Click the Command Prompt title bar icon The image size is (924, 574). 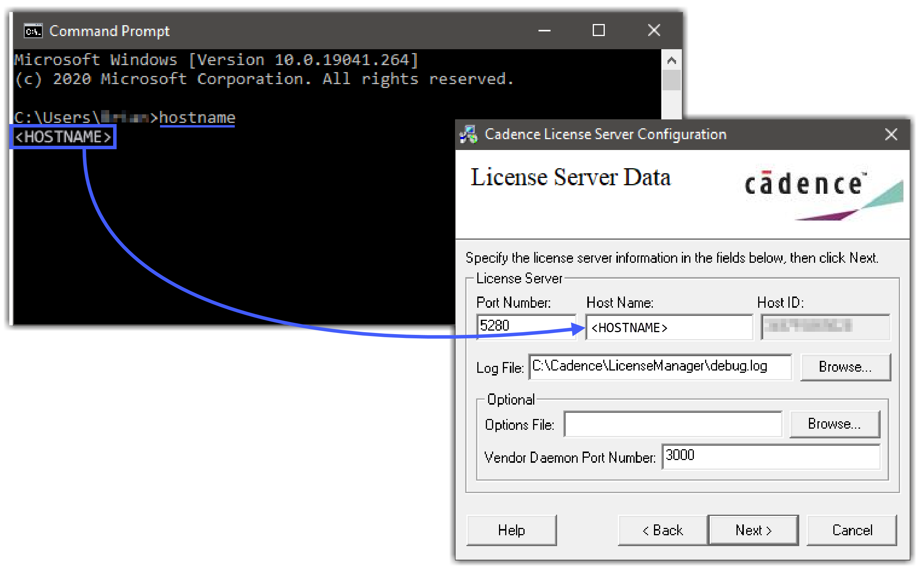(x=33, y=31)
